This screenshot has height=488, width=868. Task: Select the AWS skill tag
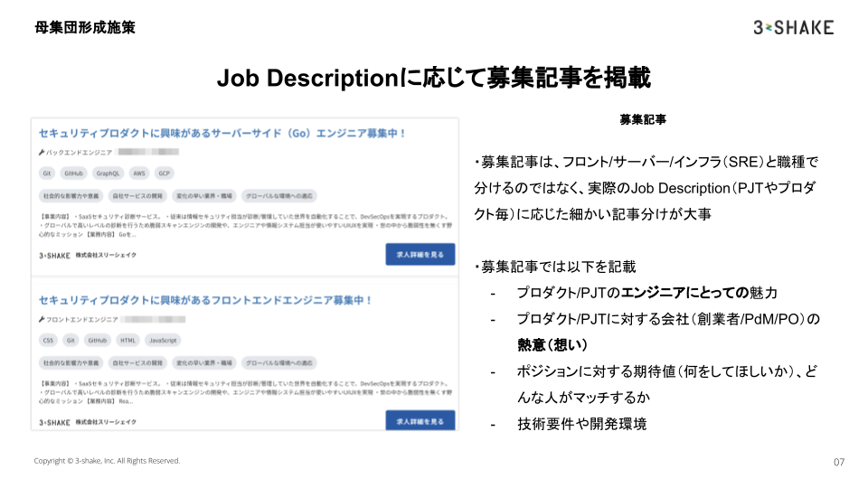tap(139, 174)
